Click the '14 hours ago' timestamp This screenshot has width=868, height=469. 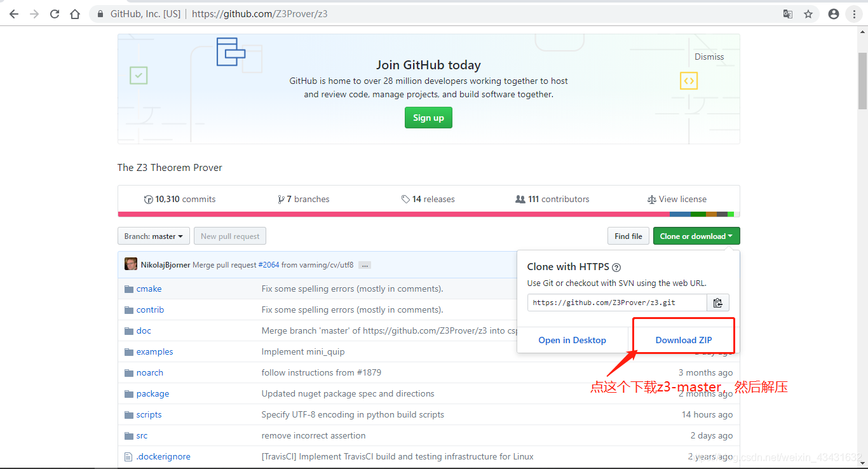pos(707,414)
